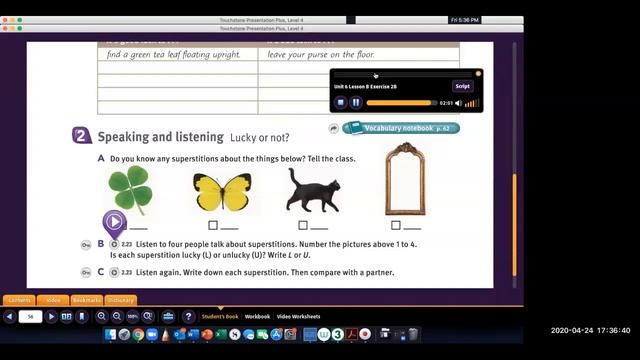
Task: Open the audio Script
Action: pos(462,86)
